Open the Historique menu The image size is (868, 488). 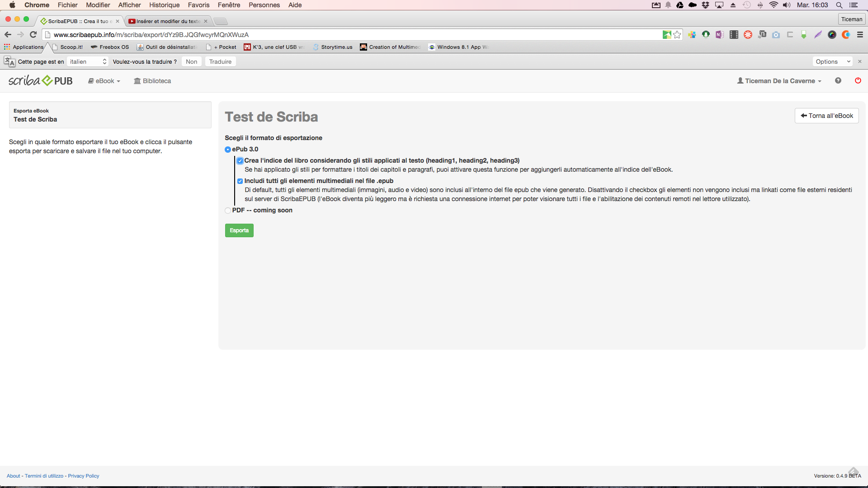click(164, 5)
